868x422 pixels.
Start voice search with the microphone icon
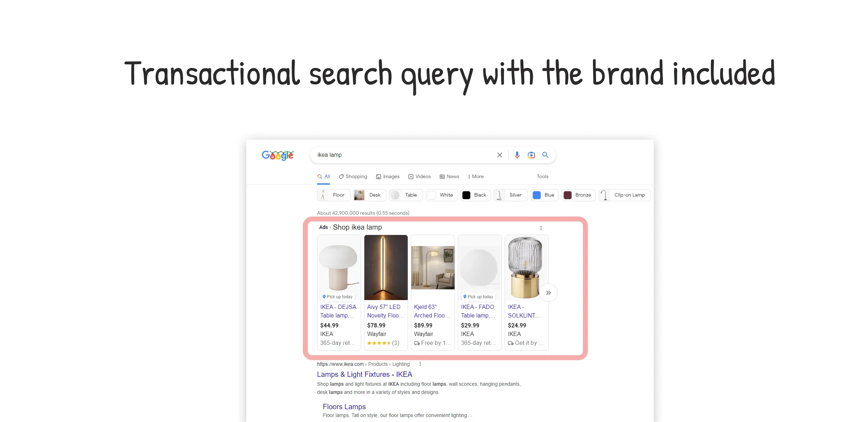(x=517, y=155)
